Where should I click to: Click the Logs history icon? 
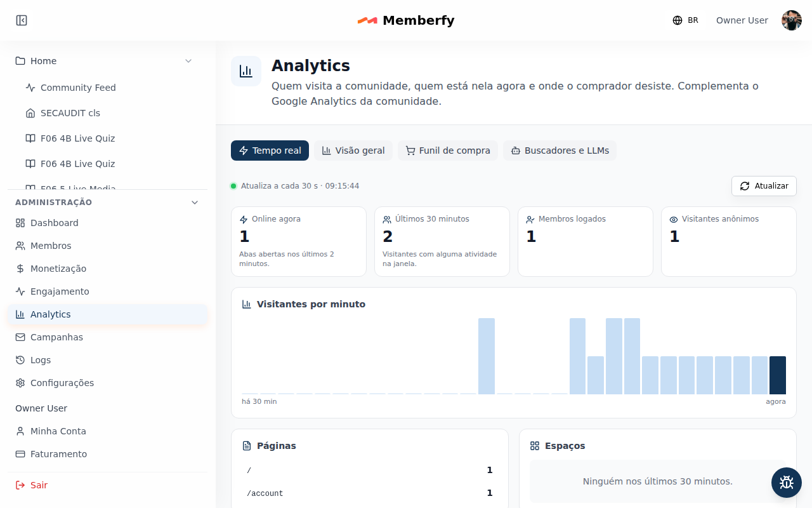tap(20, 360)
